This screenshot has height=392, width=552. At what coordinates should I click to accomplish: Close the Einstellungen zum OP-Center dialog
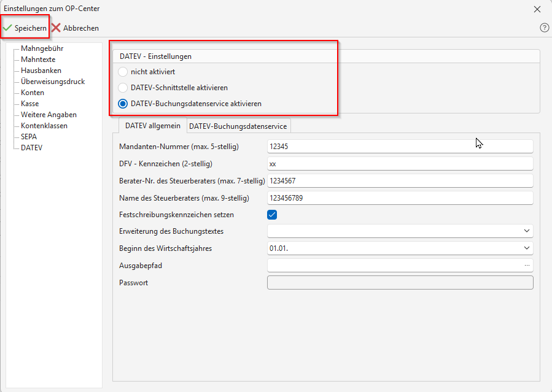click(537, 9)
